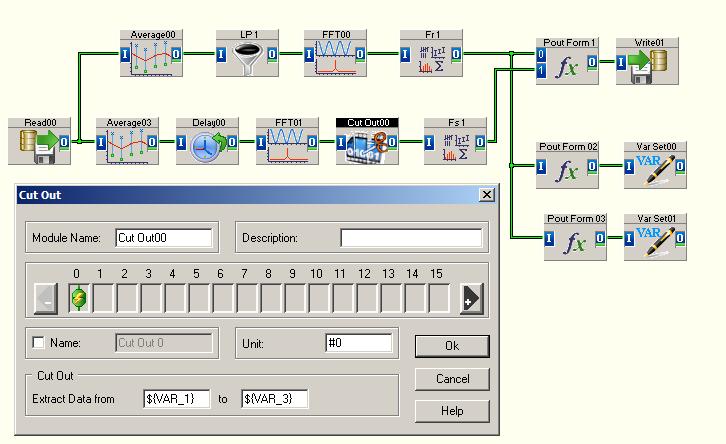The image size is (726, 444).
Task: Click the 'to' ${VAR_3} field
Action: 275,399
